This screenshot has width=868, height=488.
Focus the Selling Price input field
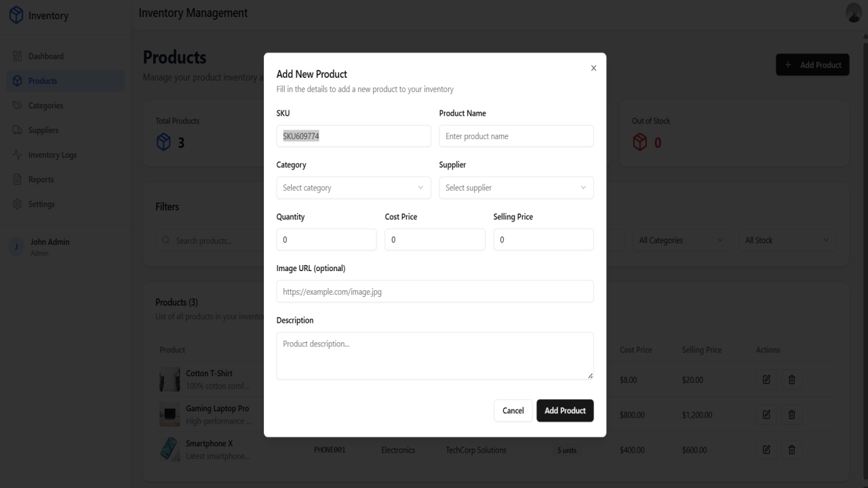click(x=543, y=240)
